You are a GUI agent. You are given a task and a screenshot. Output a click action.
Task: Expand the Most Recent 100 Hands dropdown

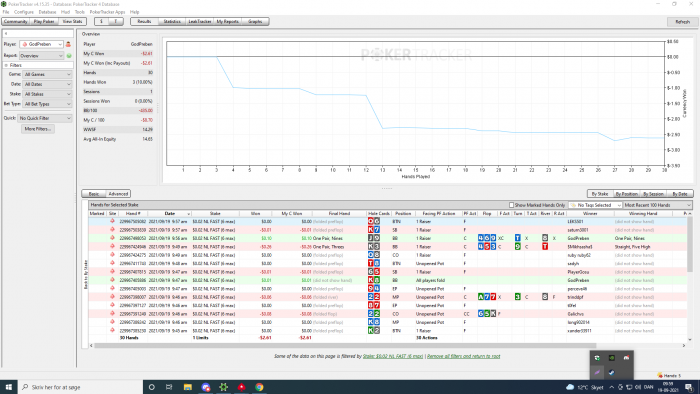(658, 205)
